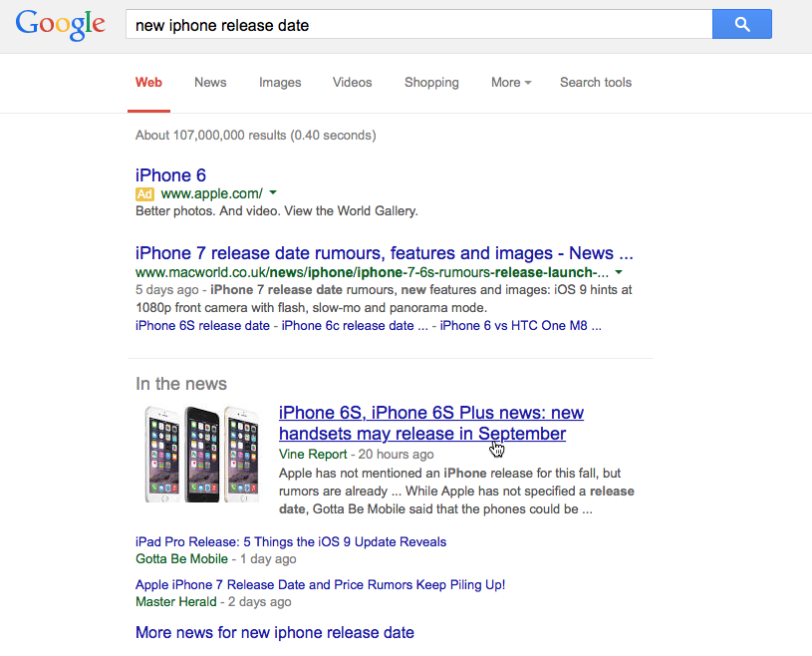Click the blue magnifying glass search button

pos(741,24)
